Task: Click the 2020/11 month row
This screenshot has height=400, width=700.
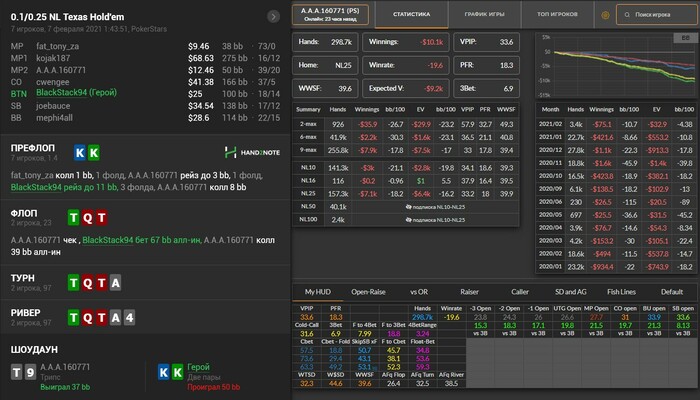Action: pyautogui.click(x=617, y=163)
